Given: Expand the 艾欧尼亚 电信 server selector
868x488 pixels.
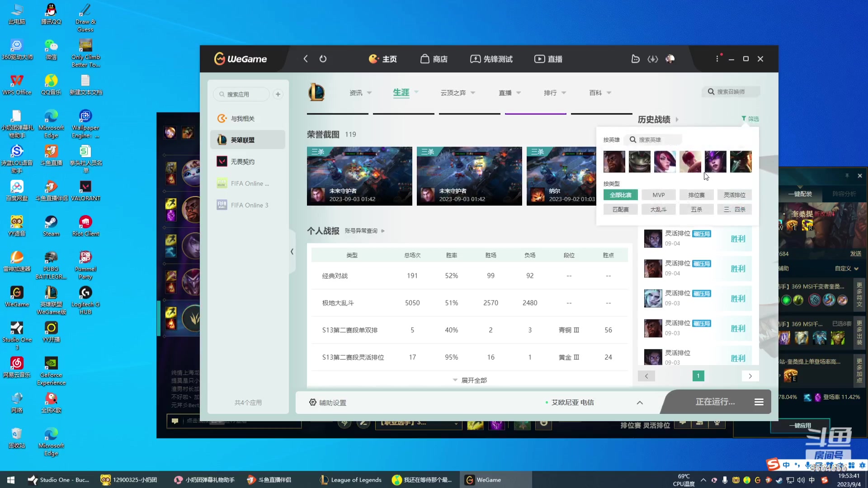Looking at the screenshot, I should (640, 403).
